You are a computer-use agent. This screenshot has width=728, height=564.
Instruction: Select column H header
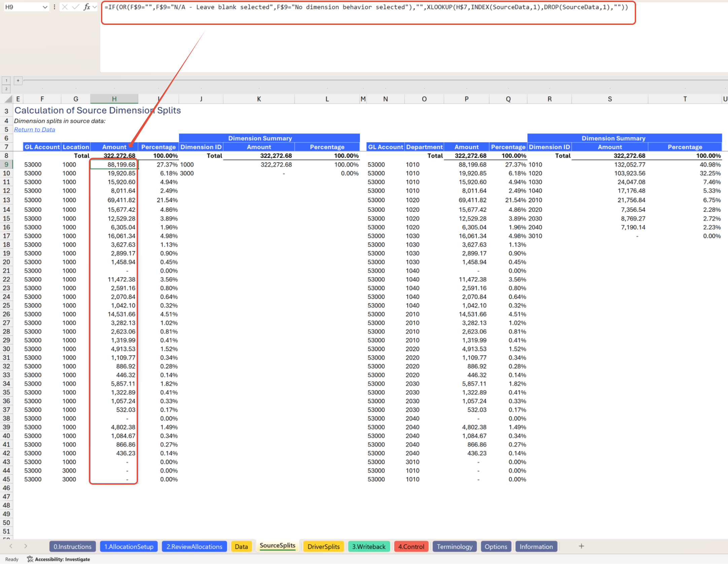point(114,99)
